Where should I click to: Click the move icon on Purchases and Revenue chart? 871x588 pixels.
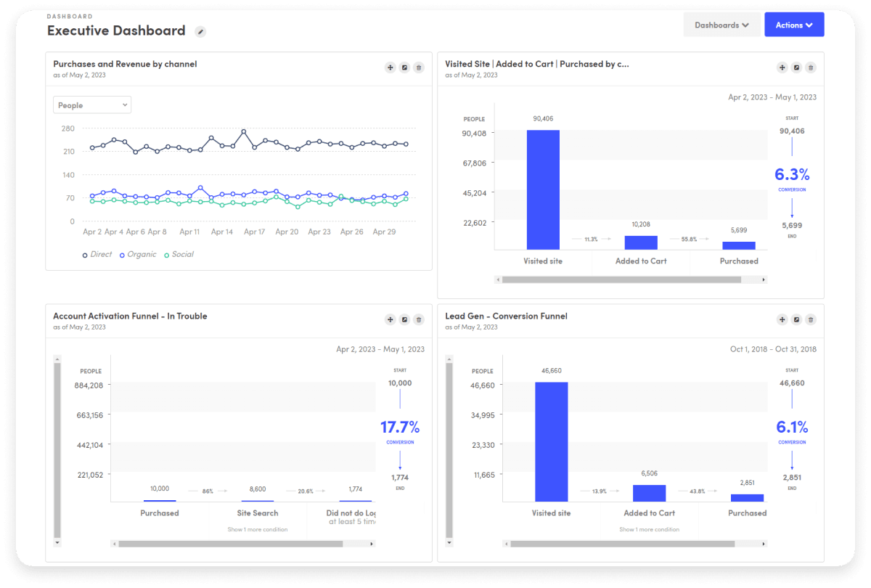[390, 67]
